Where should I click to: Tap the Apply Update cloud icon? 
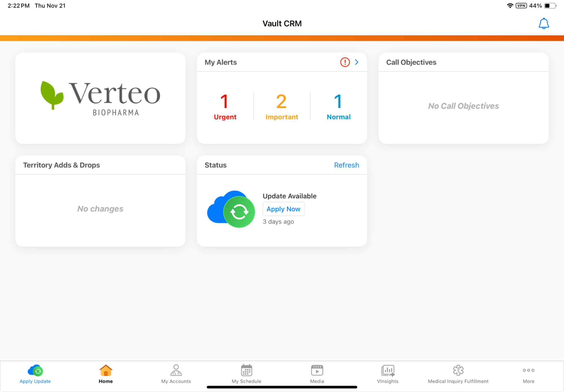point(35,371)
